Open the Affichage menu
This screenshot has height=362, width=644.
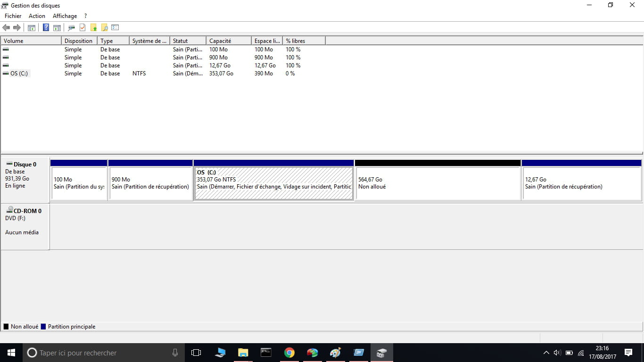tap(65, 16)
